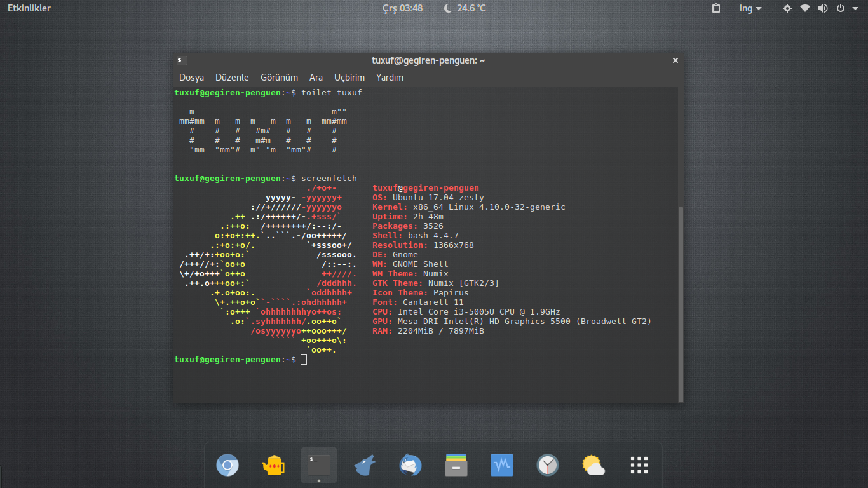The height and width of the screenshot is (488, 868).
Task: Expand the system menu arrow
Action: pyautogui.click(x=855, y=8)
